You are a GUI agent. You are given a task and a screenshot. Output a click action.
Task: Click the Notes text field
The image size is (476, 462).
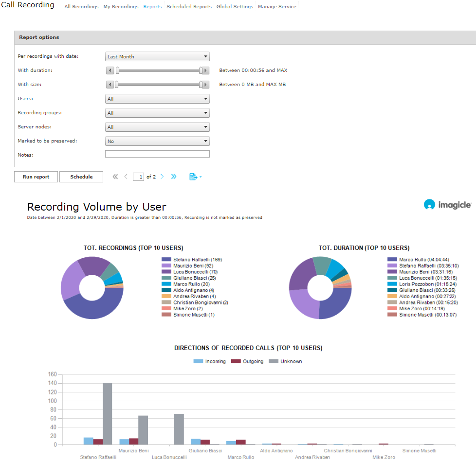coord(157,154)
